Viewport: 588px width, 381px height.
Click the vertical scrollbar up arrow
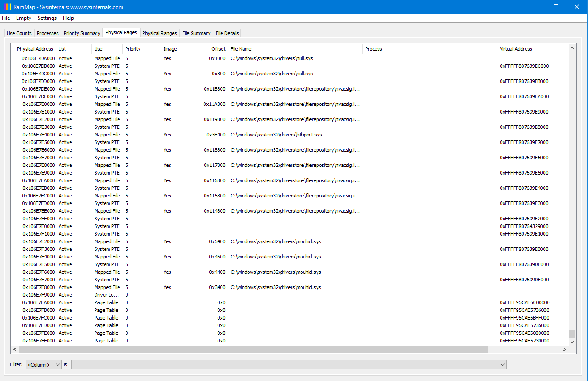[572, 47]
